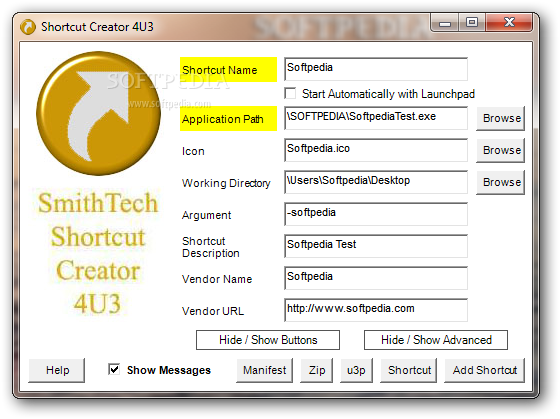Browse for the Icon file
560x419 pixels.
(500, 150)
